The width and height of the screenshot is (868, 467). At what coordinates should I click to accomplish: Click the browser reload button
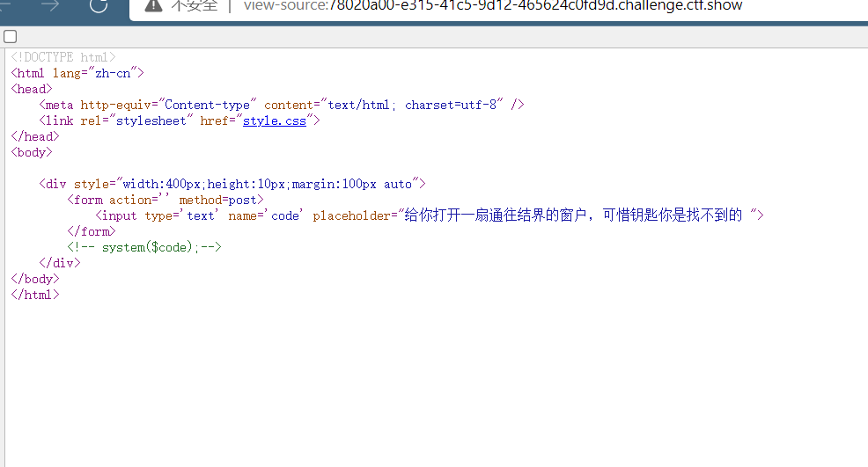pos(99,5)
